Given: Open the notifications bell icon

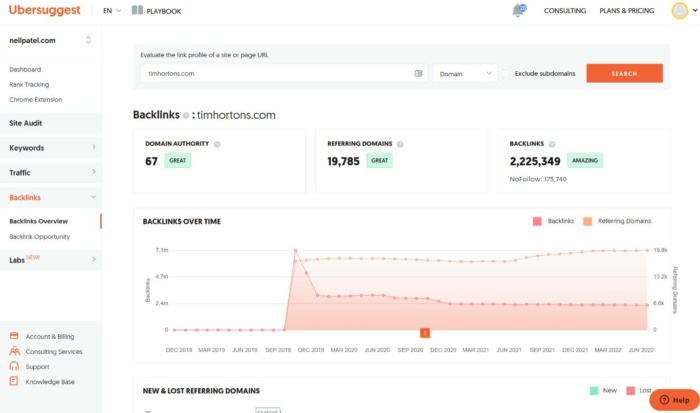Looking at the screenshot, I should (x=518, y=10).
